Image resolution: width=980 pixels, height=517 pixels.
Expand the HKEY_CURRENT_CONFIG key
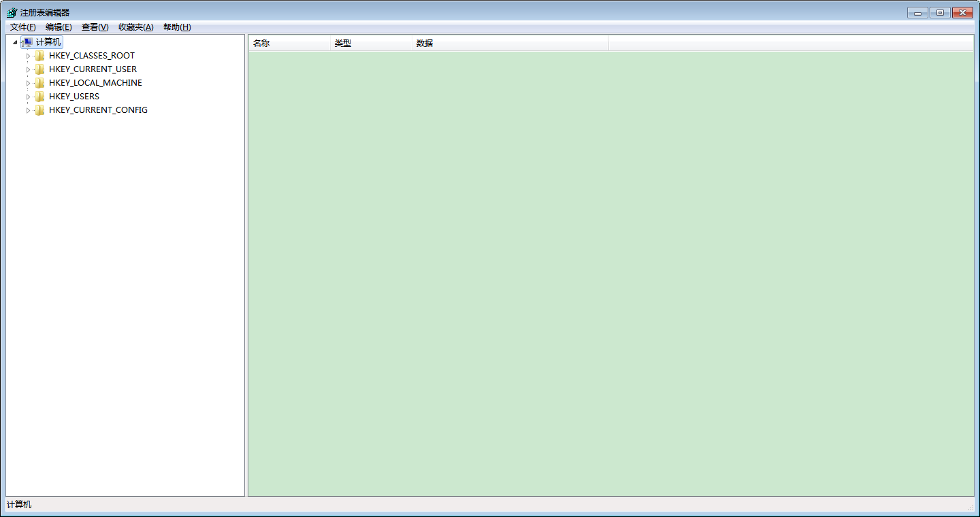tap(28, 110)
